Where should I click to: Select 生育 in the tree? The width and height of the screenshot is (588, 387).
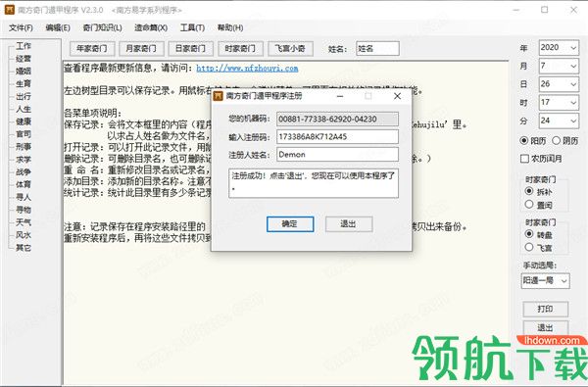[24, 83]
